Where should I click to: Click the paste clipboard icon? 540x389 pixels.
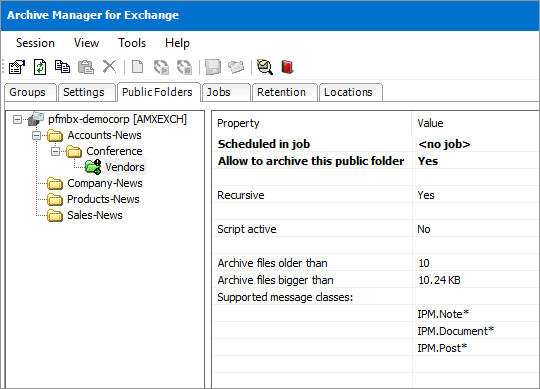pos(86,67)
